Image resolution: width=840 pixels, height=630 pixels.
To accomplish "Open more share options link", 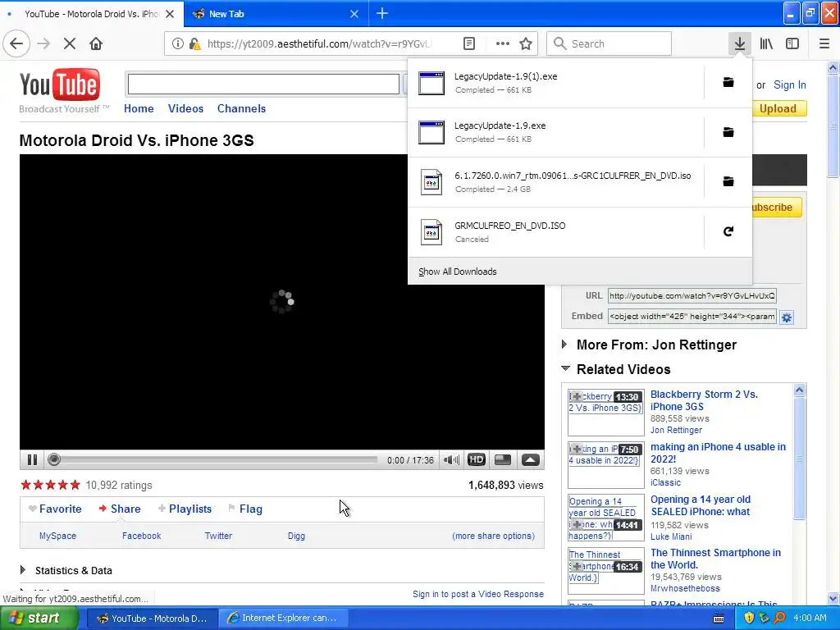I will (493, 536).
